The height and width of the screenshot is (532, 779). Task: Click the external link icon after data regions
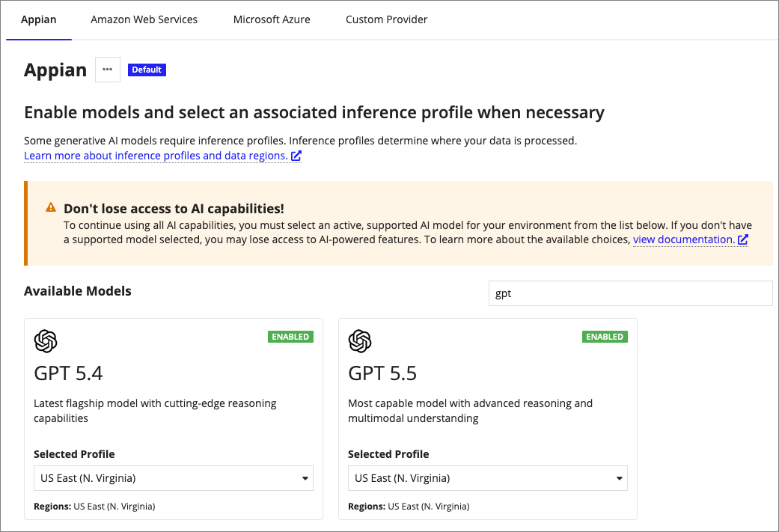[x=296, y=156]
